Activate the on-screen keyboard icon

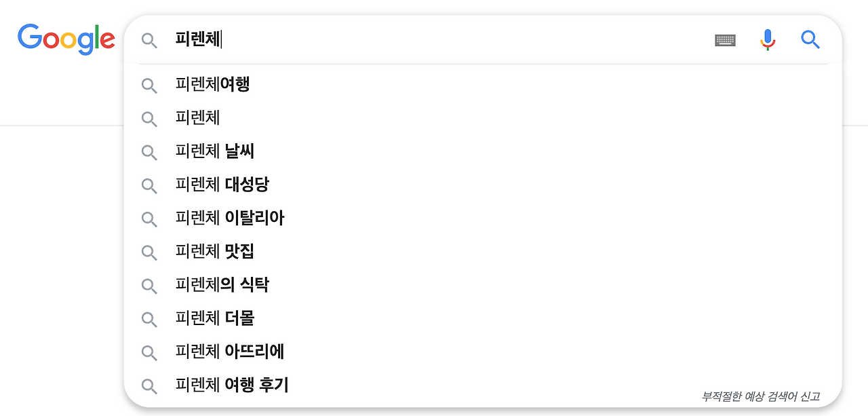pos(725,40)
